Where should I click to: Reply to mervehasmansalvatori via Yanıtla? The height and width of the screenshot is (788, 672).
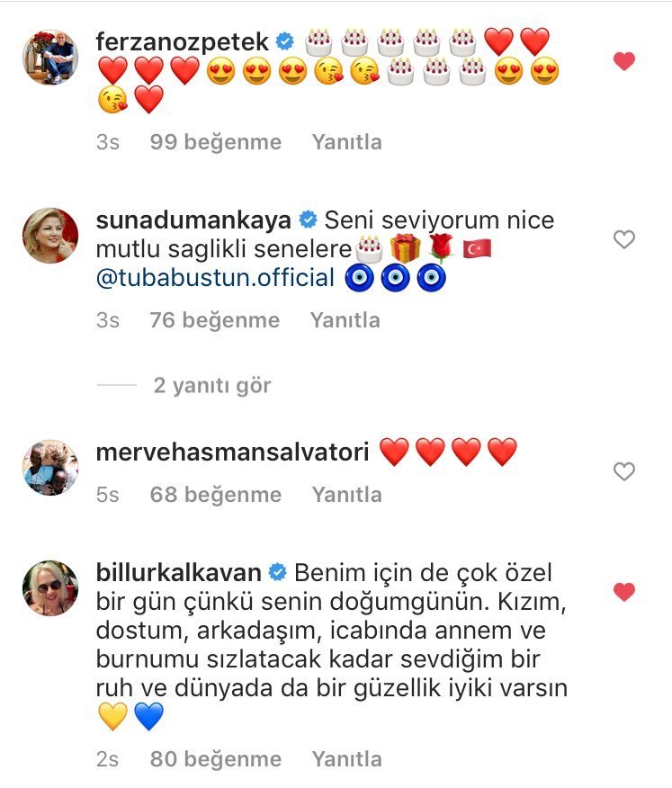click(347, 495)
